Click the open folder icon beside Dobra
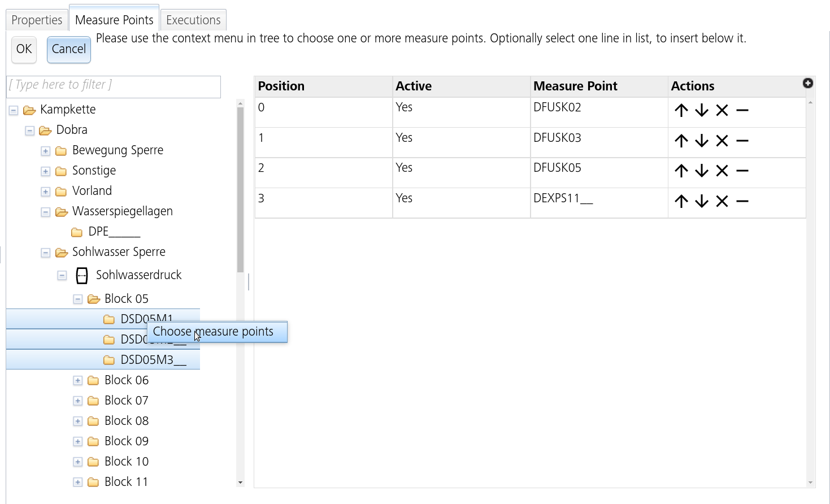Screen dimensions: 830x504 tap(45, 130)
